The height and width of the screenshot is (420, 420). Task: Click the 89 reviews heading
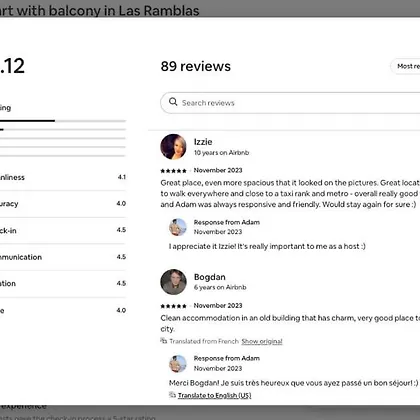[x=196, y=66]
